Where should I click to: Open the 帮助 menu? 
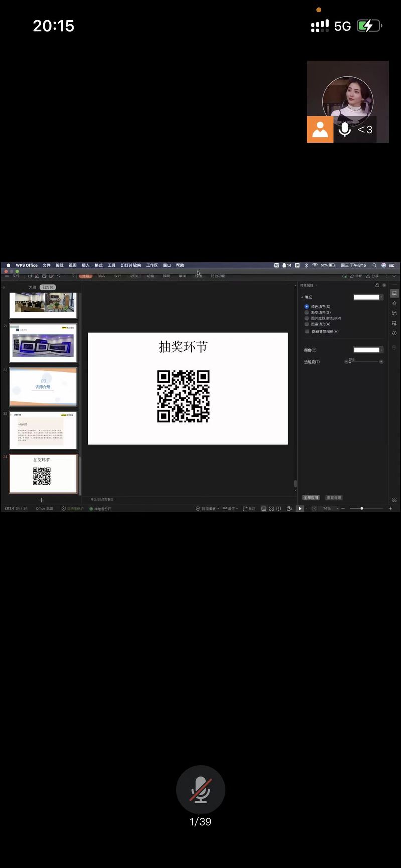click(x=180, y=265)
